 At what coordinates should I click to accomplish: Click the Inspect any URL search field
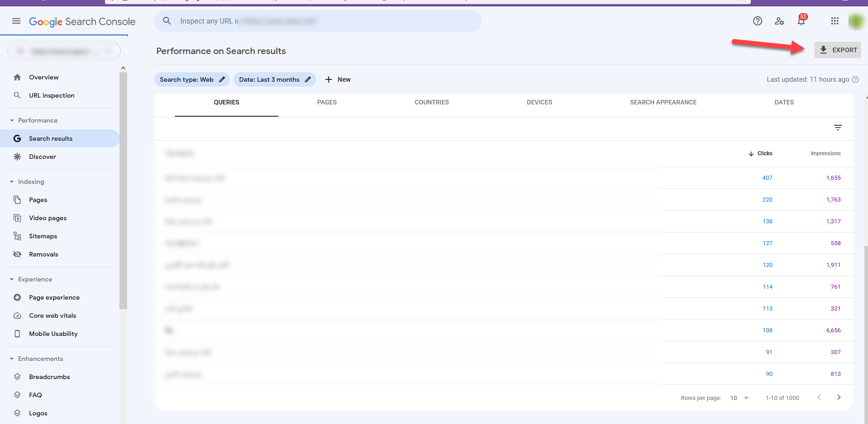pos(318,21)
